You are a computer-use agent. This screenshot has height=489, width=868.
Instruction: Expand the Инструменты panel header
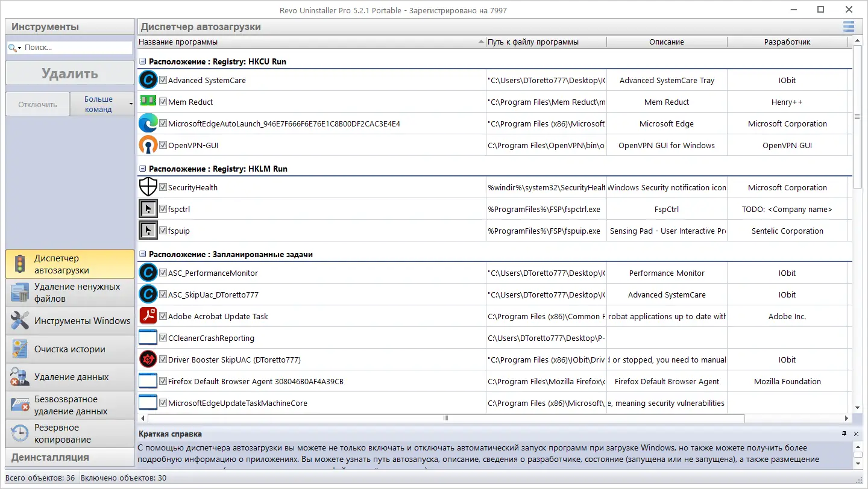tap(70, 26)
